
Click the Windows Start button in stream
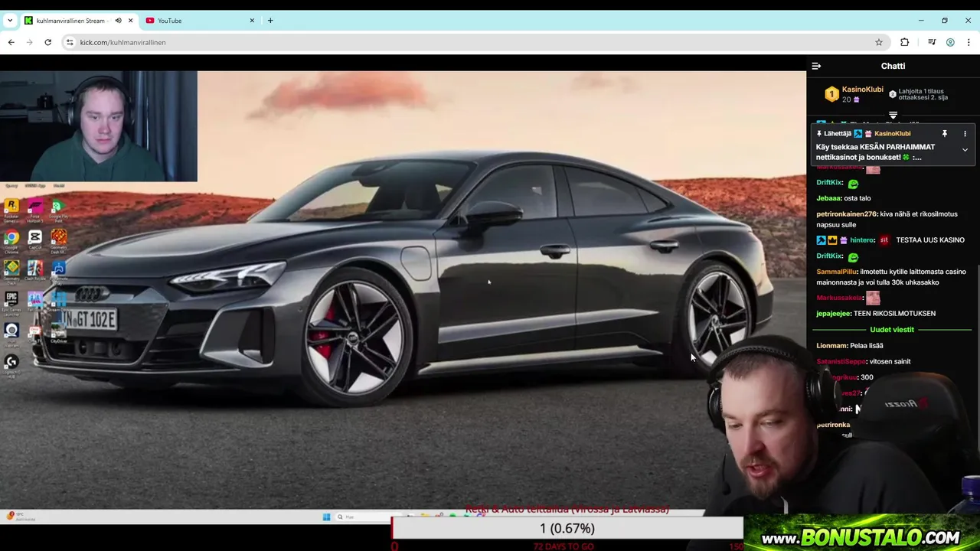(x=326, y=517)
